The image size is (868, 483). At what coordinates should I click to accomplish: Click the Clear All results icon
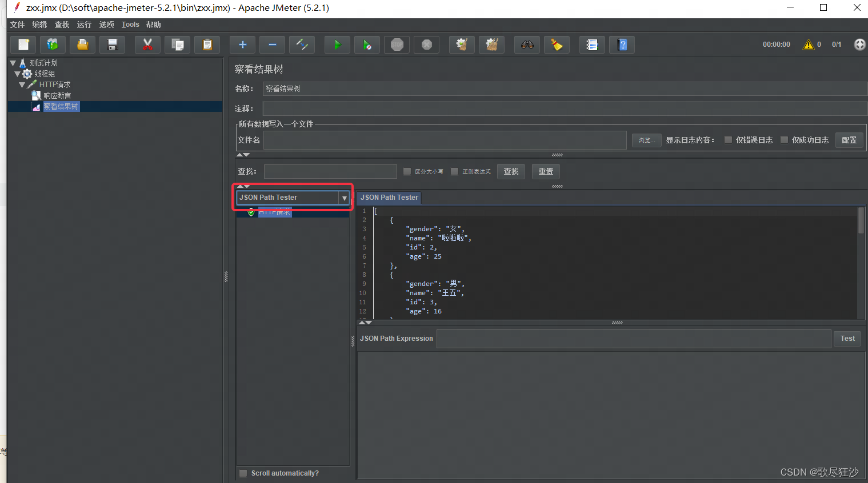coord(492,45)
